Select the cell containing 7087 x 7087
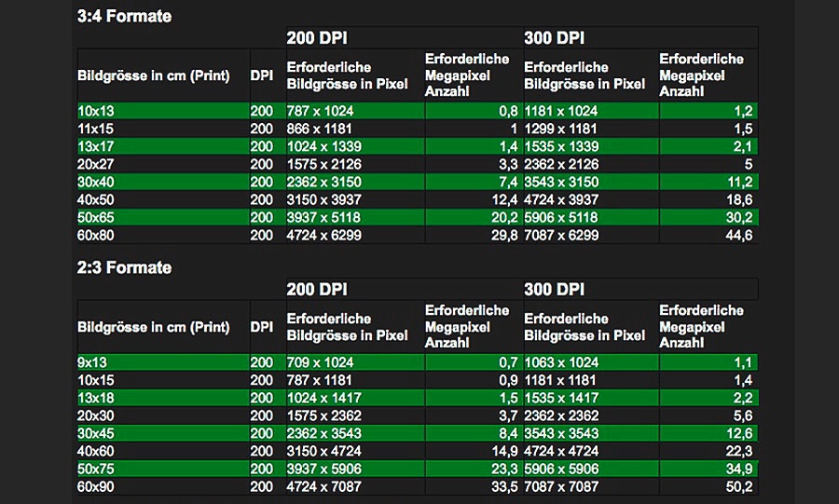The height and width of the screenshot is (504, 839). 561,486
